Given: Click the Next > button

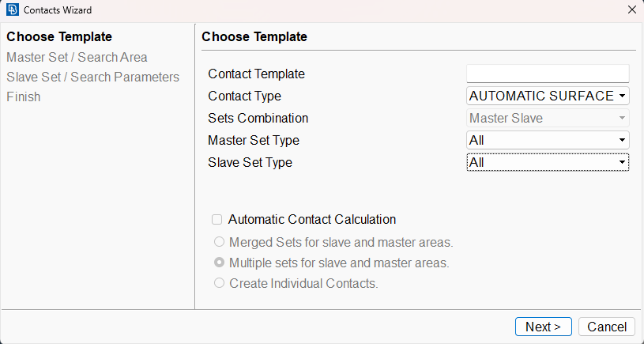Looking at the screenshot, I should click(x=544, y=327).
